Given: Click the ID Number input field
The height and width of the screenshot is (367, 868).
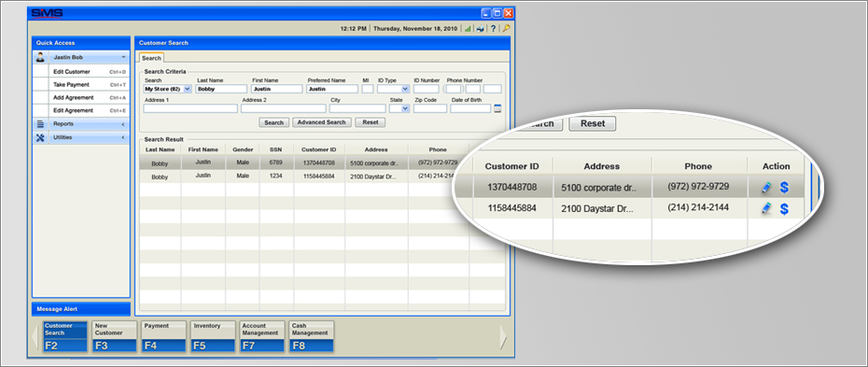Looking at the screenshot, I should [426, 89].
